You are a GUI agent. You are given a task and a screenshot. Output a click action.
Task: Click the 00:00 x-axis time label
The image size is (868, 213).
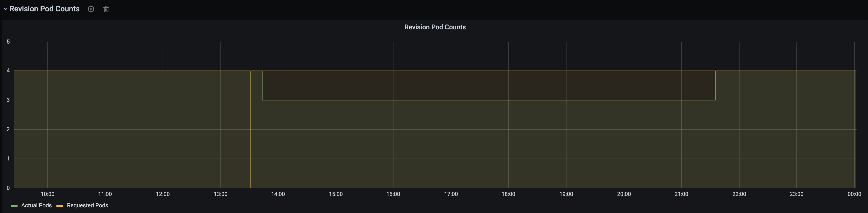point(854,194)
